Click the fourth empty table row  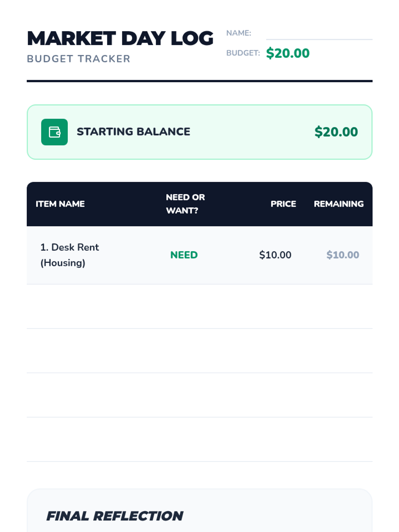point(199,439)
